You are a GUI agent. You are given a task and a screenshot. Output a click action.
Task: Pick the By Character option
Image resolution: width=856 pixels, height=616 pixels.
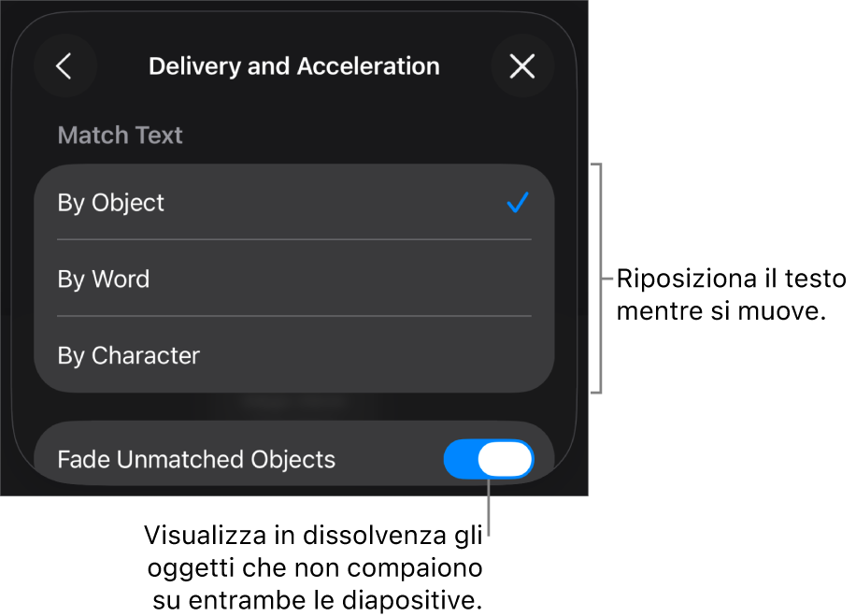coord(294,355)
